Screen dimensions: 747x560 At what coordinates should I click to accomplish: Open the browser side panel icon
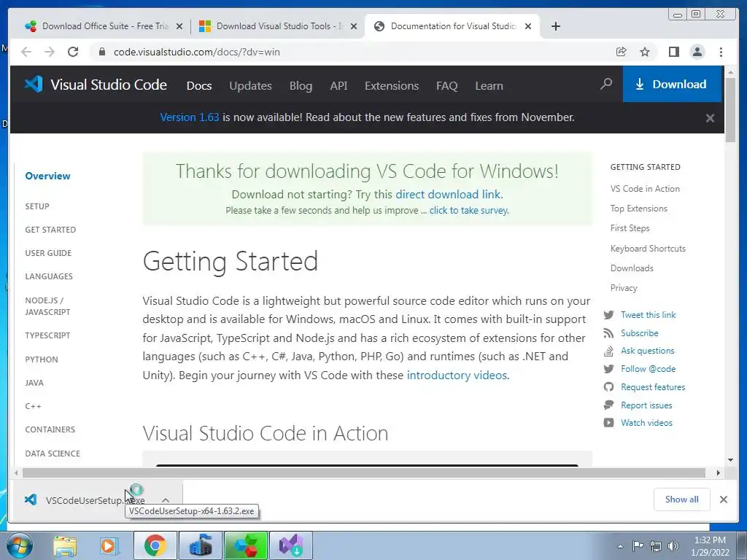click(673, 52)
